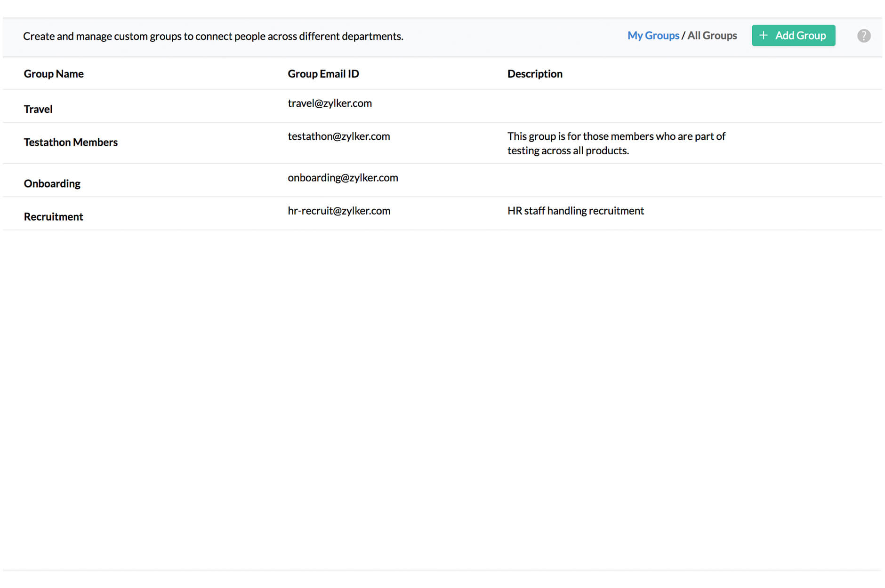This screenshot has width=885, height=588.
Task: Click the Group Email ID column header
Action: click(323, 73)
